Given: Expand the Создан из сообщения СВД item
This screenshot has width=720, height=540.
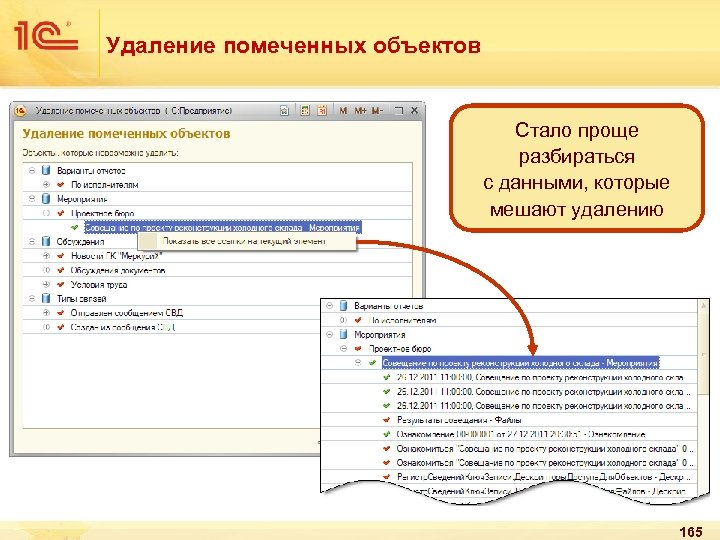Looking at the screenshot, I should pos(46,327).
